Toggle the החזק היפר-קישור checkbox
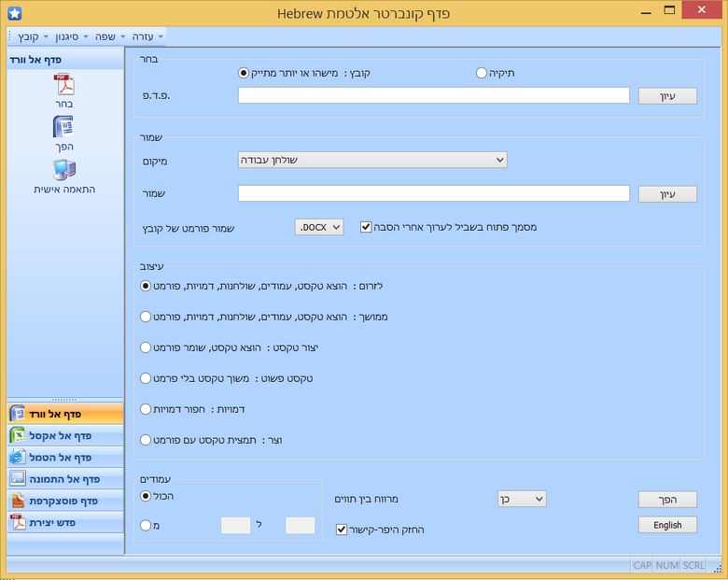 [342, 530]
